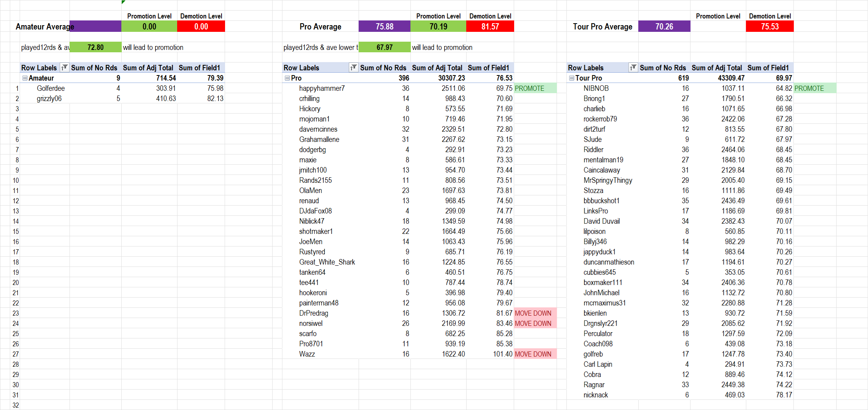Collapse the Pro group rows
Image resolution: width=868 pixels, height=410 pixels.
[287, 78]
